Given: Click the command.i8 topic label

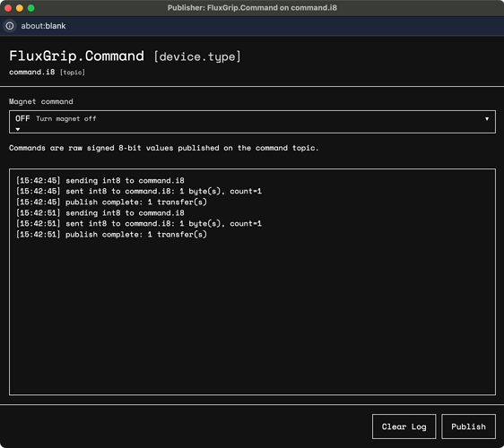Looking at the screenshot, I should coord(31,72).
